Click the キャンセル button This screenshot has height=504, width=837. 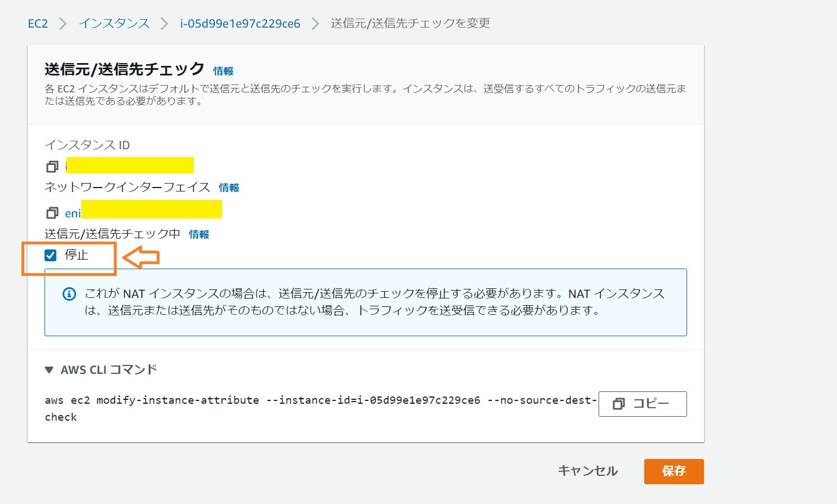point(587,471)
